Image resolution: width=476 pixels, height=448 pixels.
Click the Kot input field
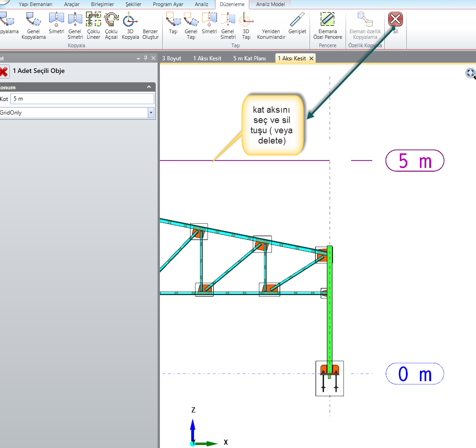point(82,99)
